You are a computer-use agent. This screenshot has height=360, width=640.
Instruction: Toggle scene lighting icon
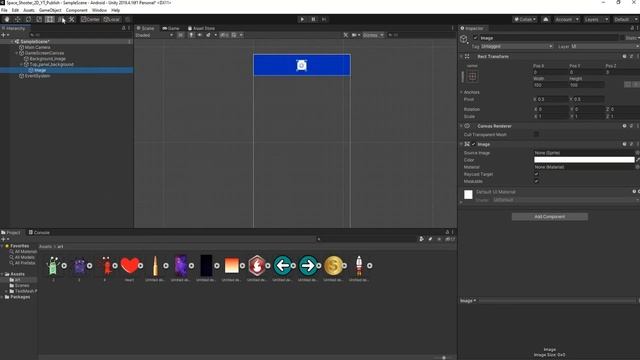pyautogui.click(x=191, y=35)
